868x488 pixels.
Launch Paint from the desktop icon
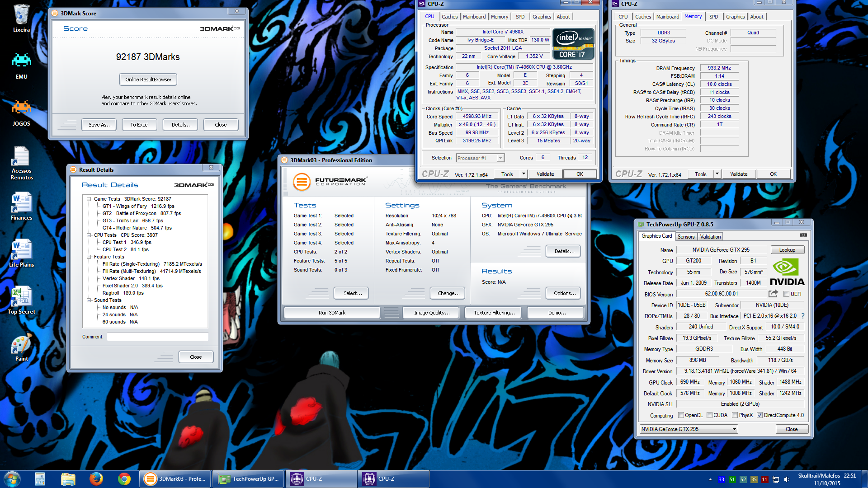point(21,347)
